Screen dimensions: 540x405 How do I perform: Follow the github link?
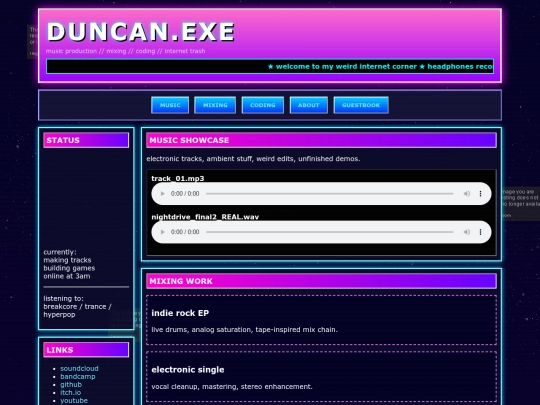pyautogui.click(x=71, y=384)
